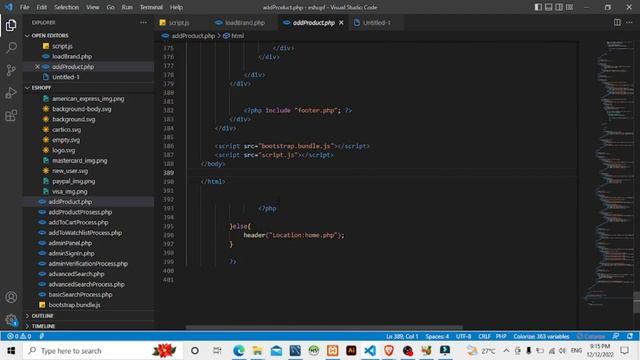Image resolution: width=640 pixels, height=360 pixels.
Task: Open editor more actions ellipsis
Action: click(x=629, y=22)
